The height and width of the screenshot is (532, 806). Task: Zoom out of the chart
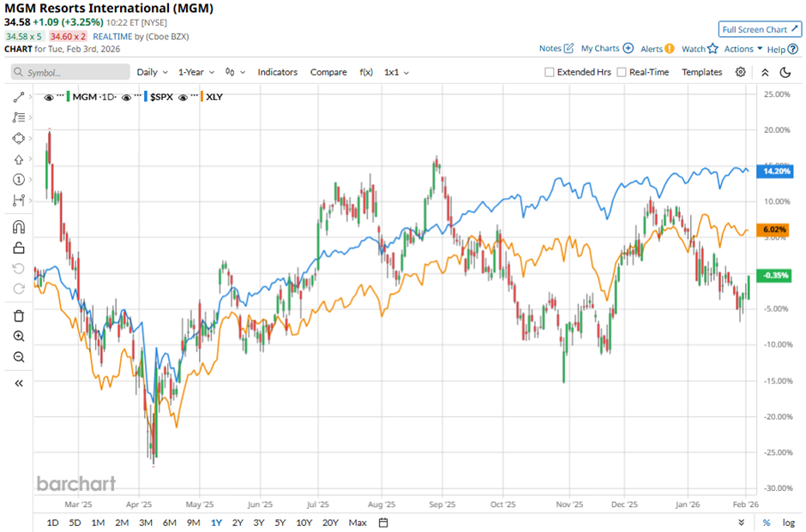coord(19,357)
